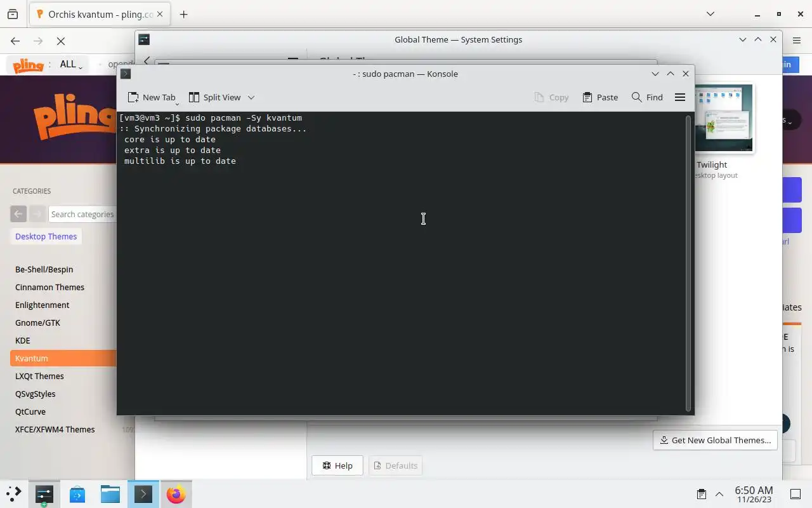Click the Search categories field
The image size is (812, 508).
tap(82, 214)
